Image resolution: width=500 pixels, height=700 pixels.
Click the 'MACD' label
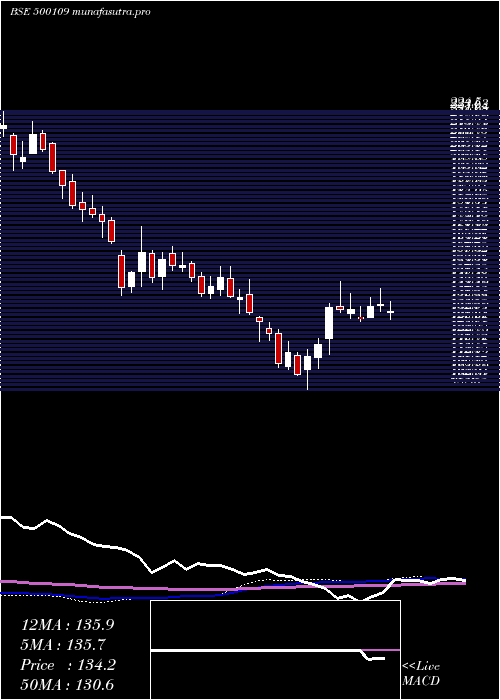tap(421, 681)
